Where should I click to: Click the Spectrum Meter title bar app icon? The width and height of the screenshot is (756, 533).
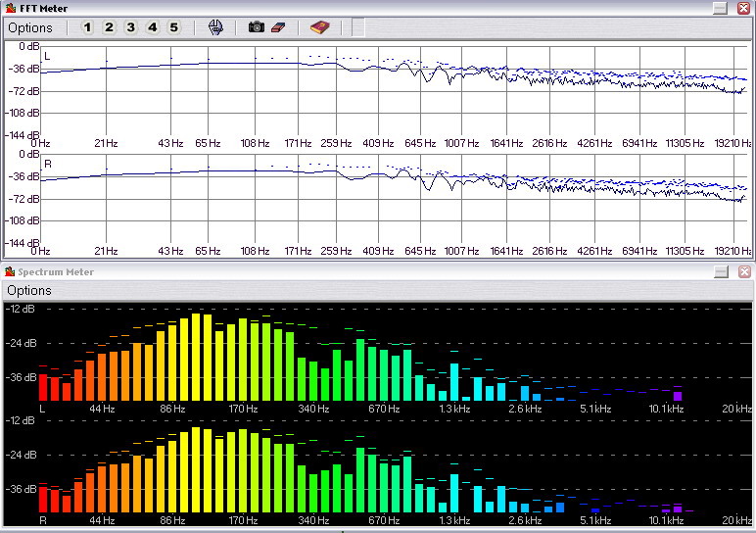pyautogui.click(x=10, y=271)
